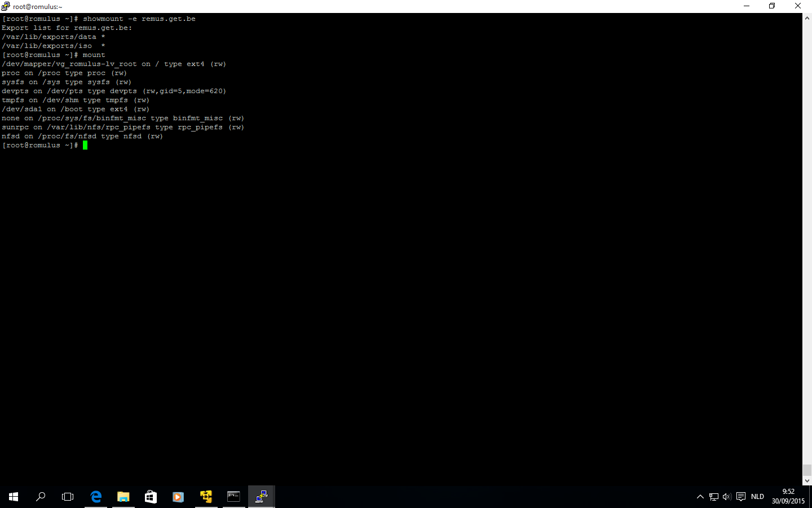
Task: Open the PuTTY system menu icon in title bar
Action: click(x=6, y=6)
